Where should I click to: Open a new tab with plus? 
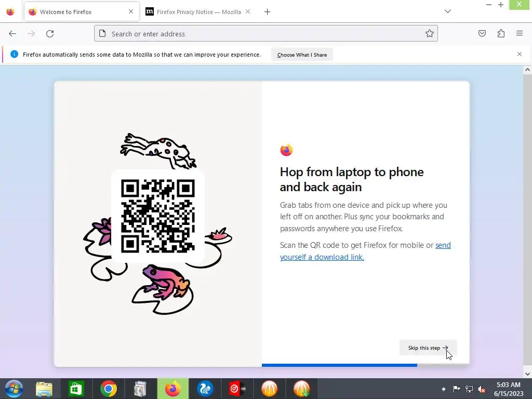tap(267, 12)
